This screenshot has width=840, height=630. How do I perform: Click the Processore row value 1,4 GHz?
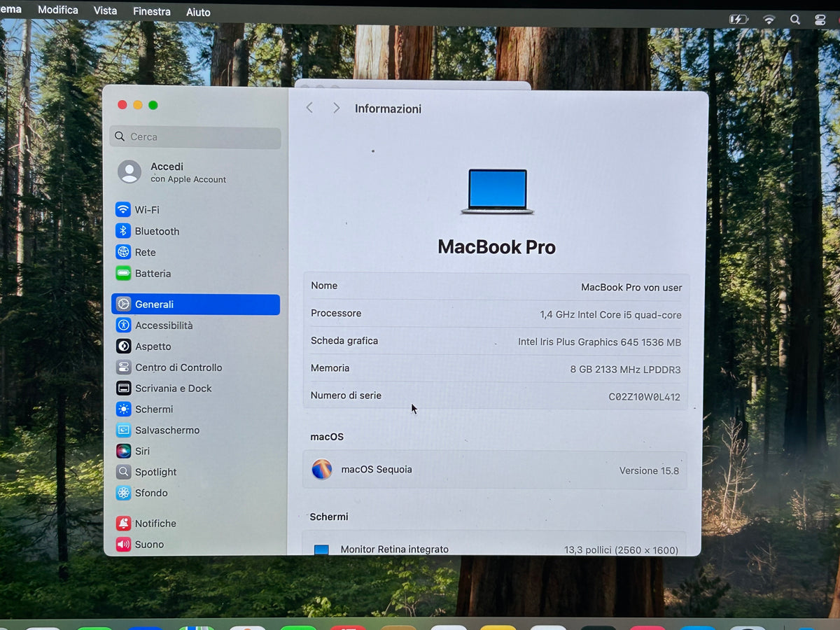click(610, 315)
